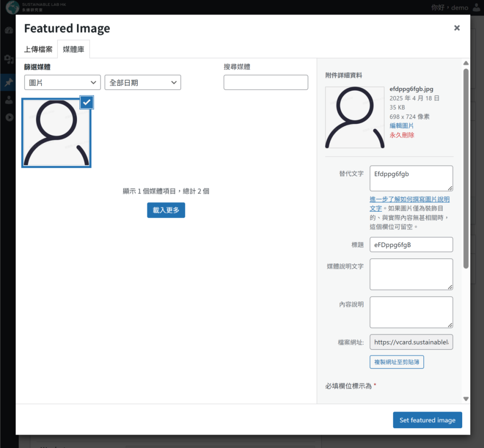Open the Media camera-and-note sidebar icon
This screenshot has width=484, height=448.
pyautogui.click(x=9, y=59)
